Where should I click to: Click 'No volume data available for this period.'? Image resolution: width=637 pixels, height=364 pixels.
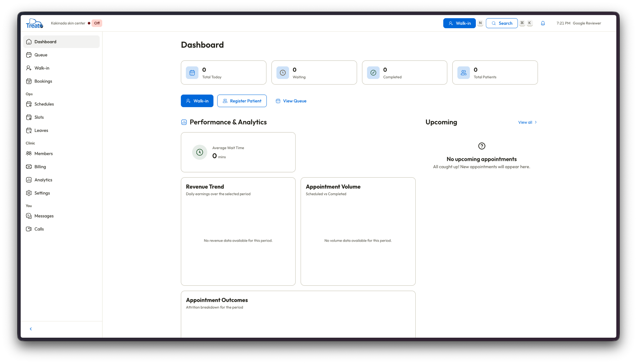click(x=358, y=241)
